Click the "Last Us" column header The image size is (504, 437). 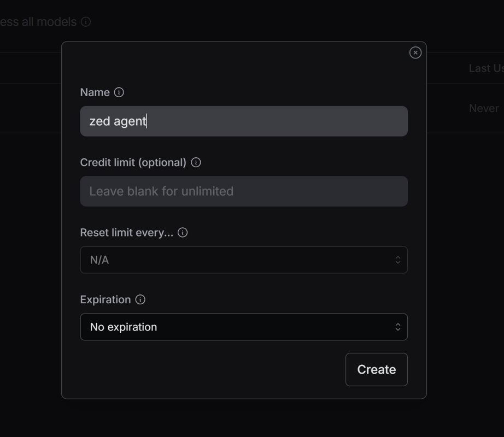pos(485,68)
